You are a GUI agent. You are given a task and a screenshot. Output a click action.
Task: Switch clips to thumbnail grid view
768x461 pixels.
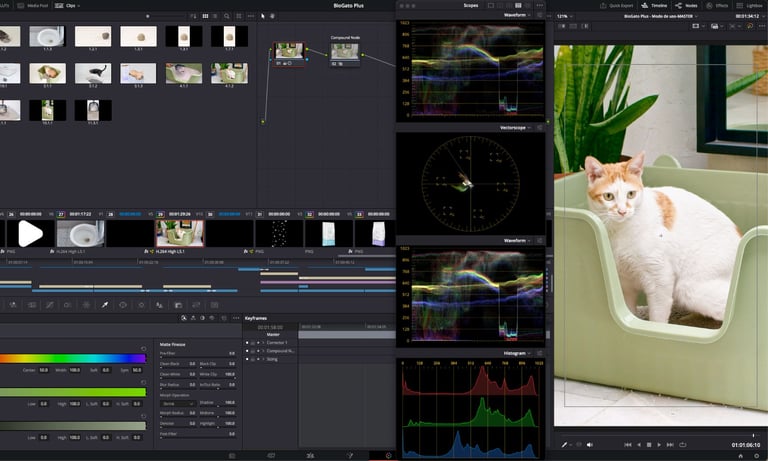[205, 16]
